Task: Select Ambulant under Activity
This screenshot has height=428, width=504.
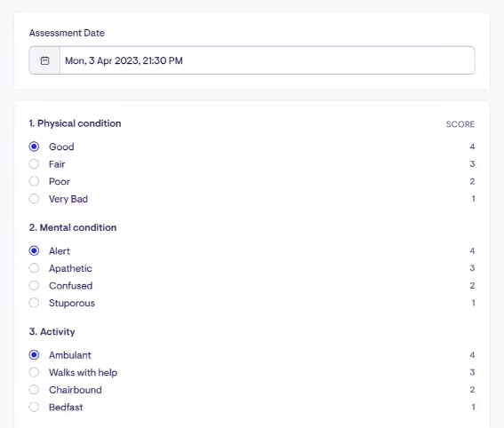Action: pyautogui.click(x=34, y=355)
